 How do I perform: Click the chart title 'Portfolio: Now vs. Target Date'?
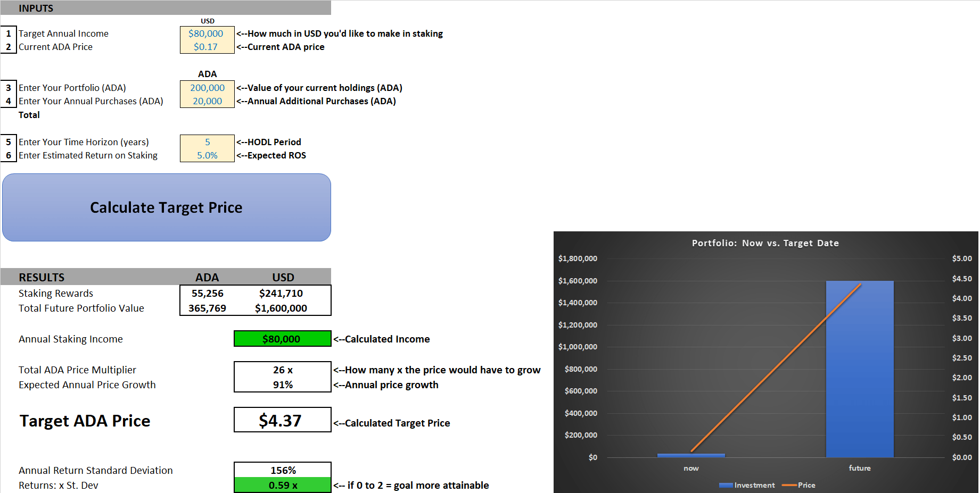pyautogui.click(x=765, y=243)
